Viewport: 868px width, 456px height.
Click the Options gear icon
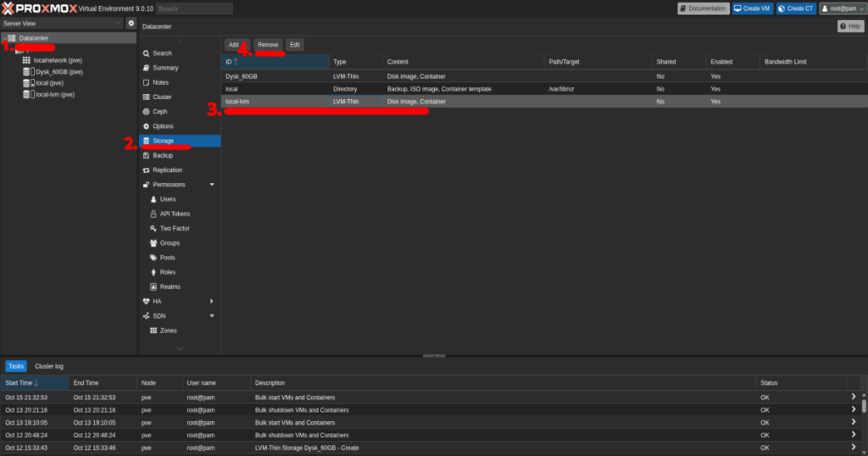point(146,126)
